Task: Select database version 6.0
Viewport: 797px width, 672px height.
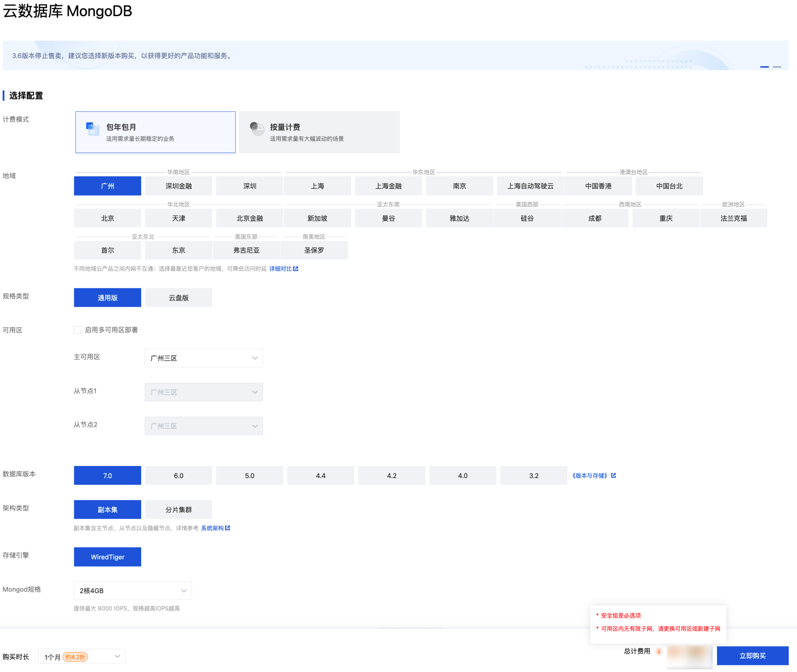Action: (x=178, y=476)
